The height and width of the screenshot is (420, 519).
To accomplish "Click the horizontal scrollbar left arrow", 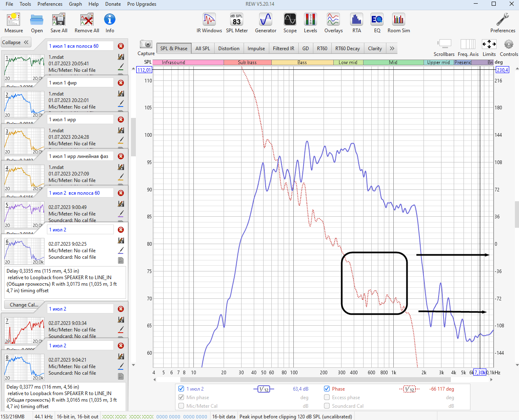I will 154,380.
